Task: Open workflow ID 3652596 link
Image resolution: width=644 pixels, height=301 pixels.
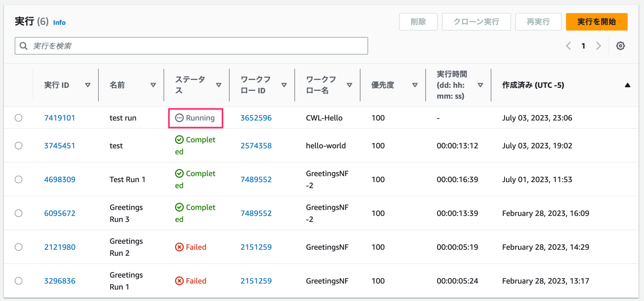Action: pos(256,118)
